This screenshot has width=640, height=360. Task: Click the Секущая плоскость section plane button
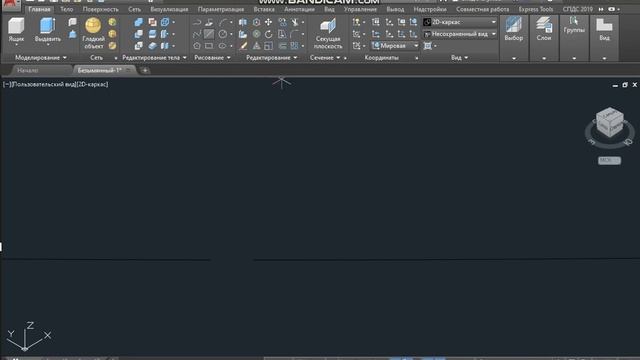328,33
